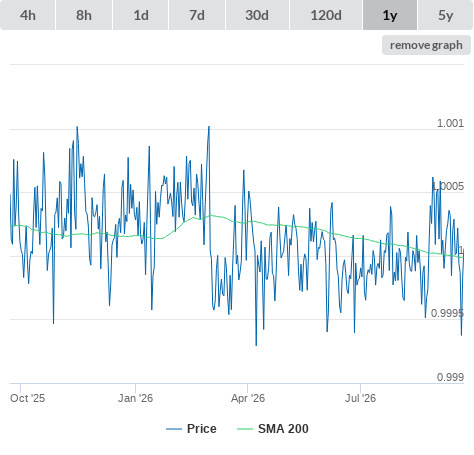Select the 8h time range tab
Image resolution: width=474 pixels, height=455 pixels.
[84, 15]
